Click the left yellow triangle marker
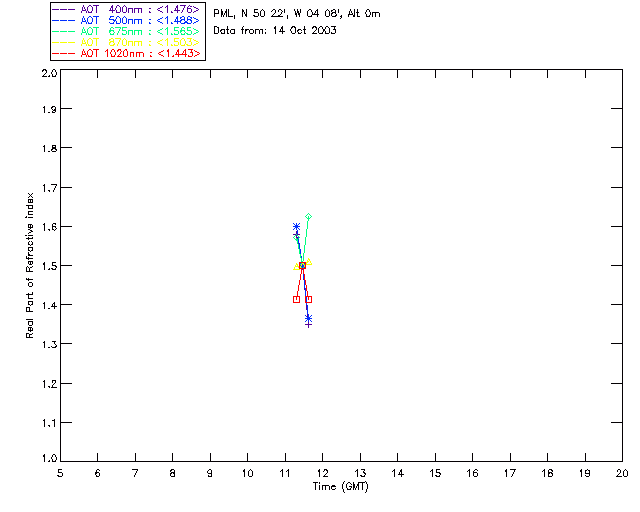 (x=296, y=267)
